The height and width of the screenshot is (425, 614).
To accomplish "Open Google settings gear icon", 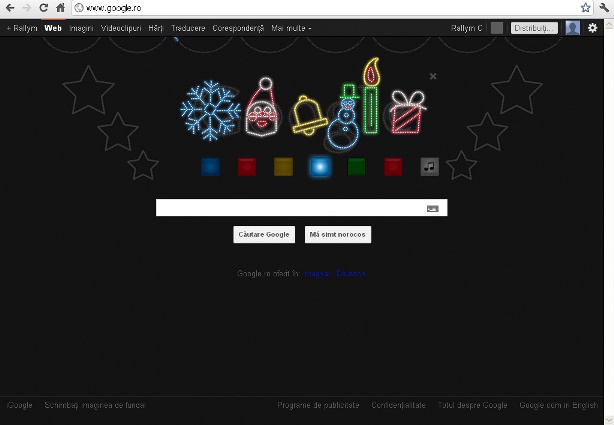I will click(x=592, y=28).
